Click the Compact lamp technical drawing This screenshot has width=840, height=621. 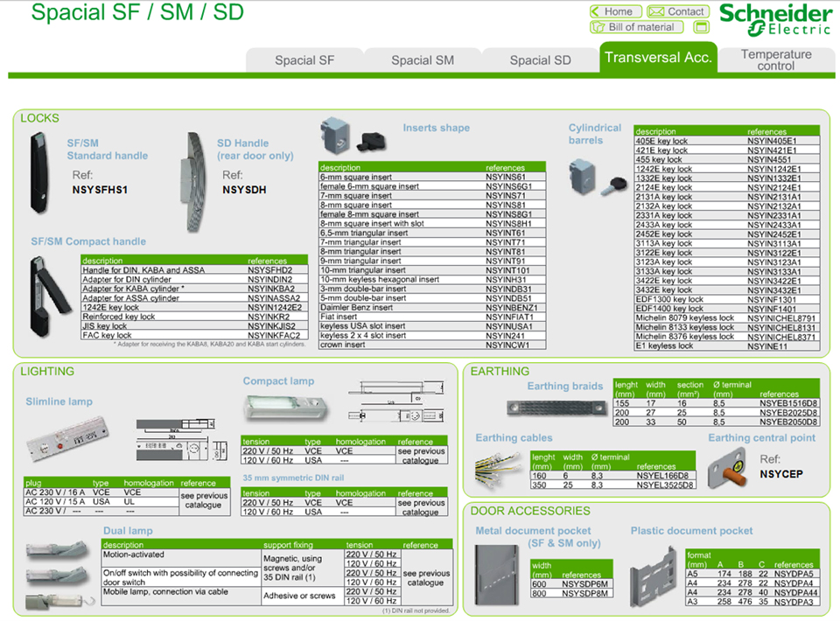396,401
